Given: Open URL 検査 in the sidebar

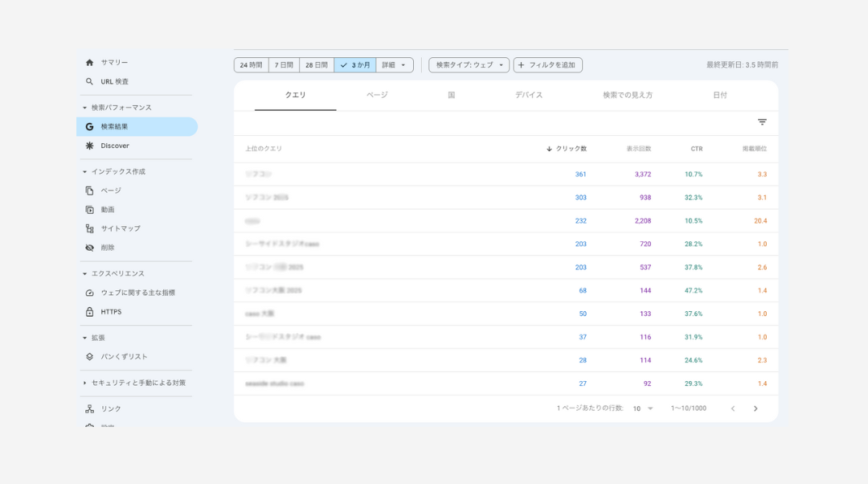Looking at the screenshot, I should [x=115, y=81].
